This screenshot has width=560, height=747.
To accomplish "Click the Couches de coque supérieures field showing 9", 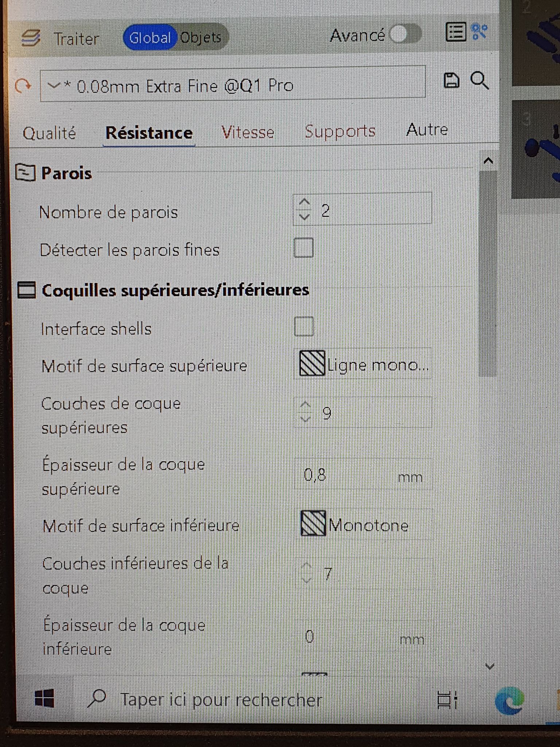I will point(363,412).
